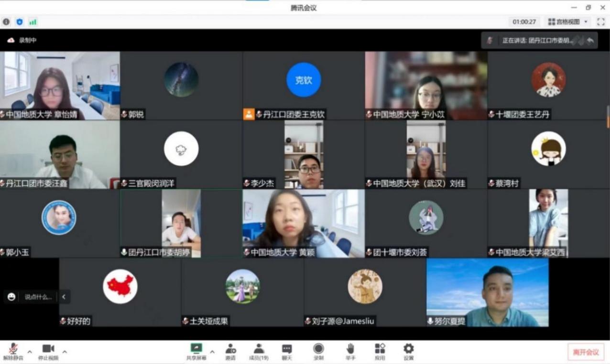
Task: Click the 说点什么 chat input field
Action: [38, 297]
